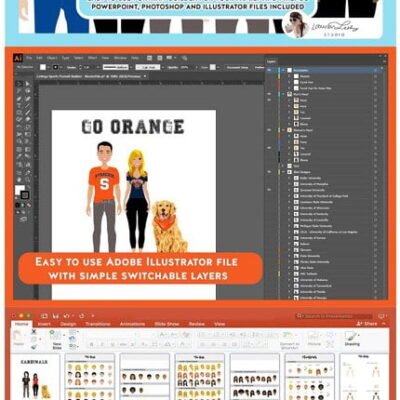Select the Pen tool
The height and width of the screenshot is (400, 400).
(x=19, y=99)
